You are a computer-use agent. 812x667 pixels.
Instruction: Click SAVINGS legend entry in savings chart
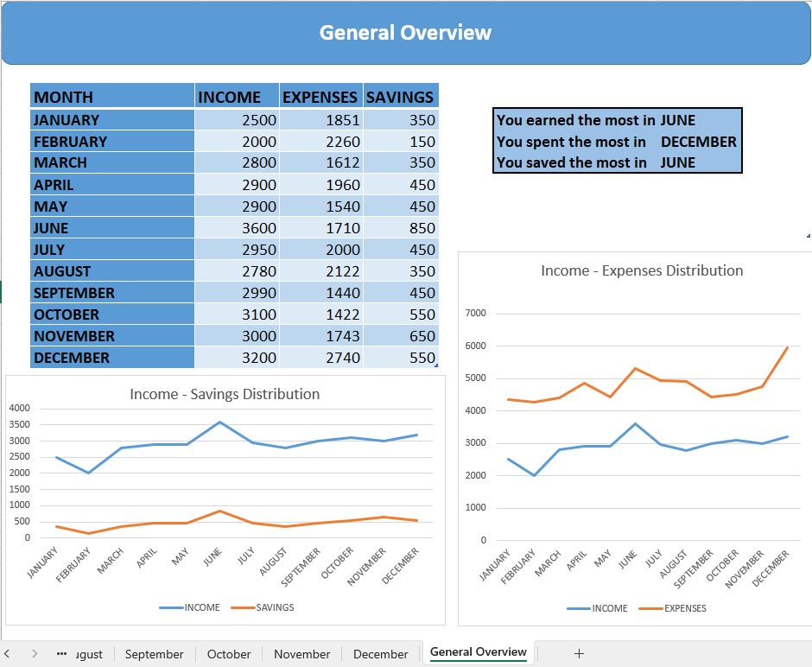tap(274, 607)
